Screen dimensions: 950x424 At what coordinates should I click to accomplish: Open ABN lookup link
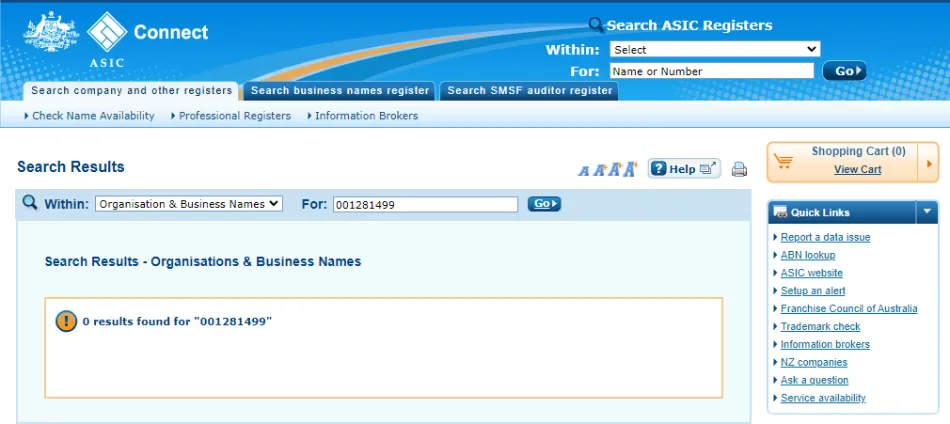[x=808, y=255]
